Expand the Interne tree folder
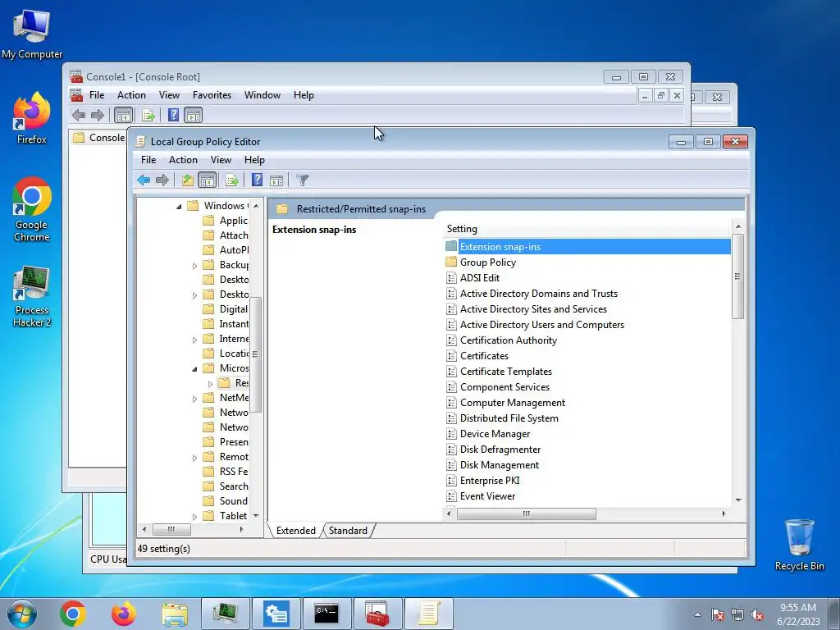 pyautogui.click(x=194, y=340)
